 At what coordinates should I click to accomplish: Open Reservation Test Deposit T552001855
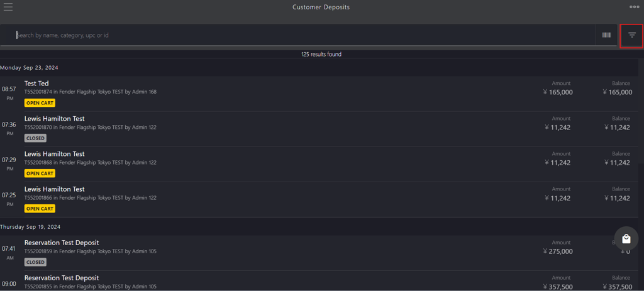tap(319, 281)
